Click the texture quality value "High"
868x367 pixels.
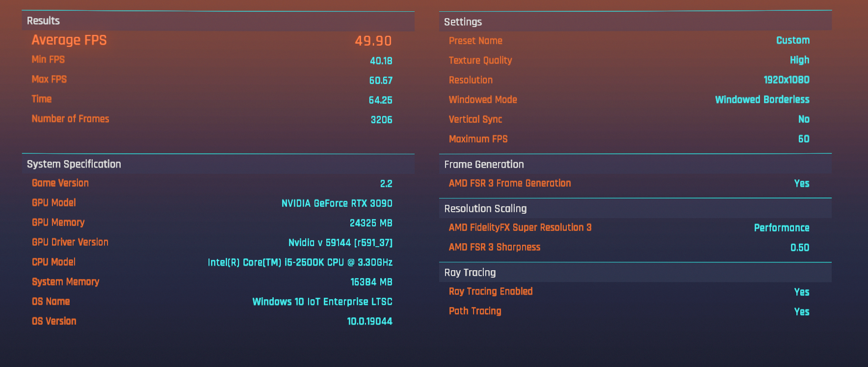(x=800, y=60)
